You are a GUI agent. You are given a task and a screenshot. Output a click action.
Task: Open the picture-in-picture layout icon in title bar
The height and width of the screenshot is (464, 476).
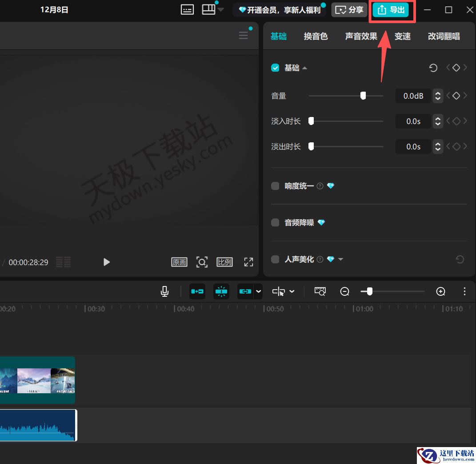click(209, 9)
